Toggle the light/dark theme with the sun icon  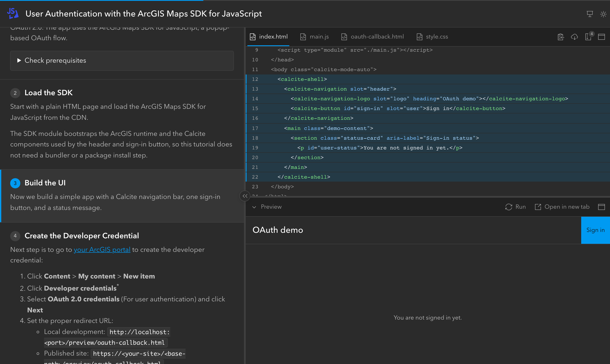click(603, 14)
